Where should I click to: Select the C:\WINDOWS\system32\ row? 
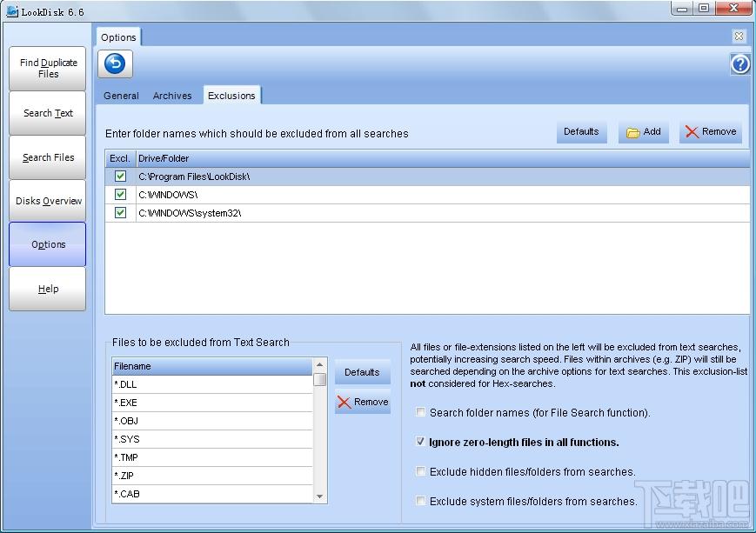tap(427, 213)
